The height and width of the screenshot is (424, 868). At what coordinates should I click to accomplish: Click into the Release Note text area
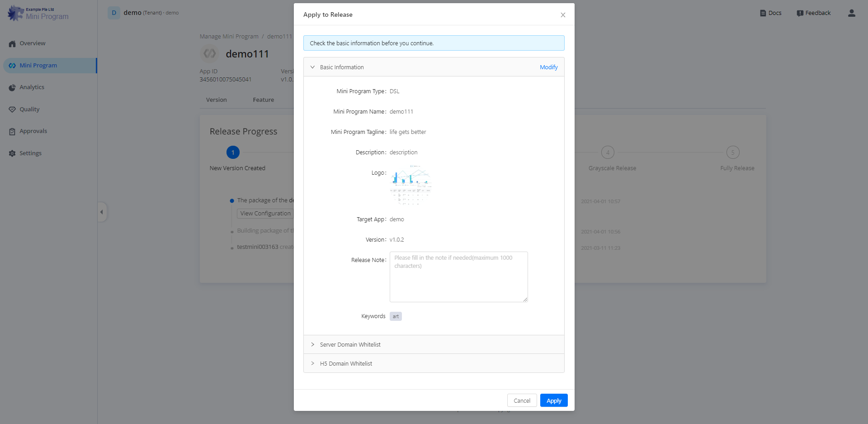(458, 276)
